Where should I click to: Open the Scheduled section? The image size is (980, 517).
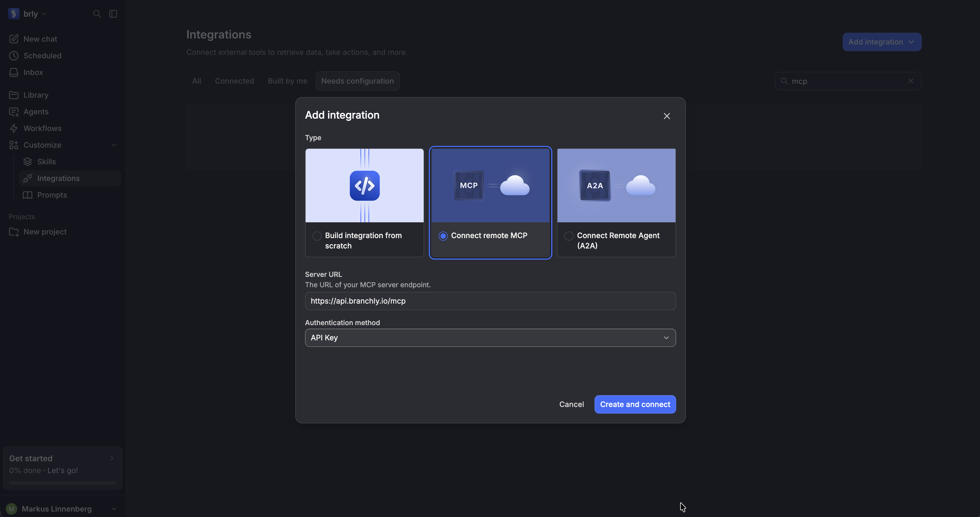35,55
